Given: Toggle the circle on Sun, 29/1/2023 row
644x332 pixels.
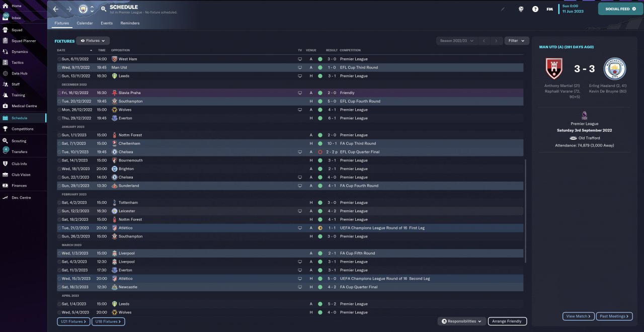Looking at the screenshot, I should pyautogui.click(x=59, y=186).
